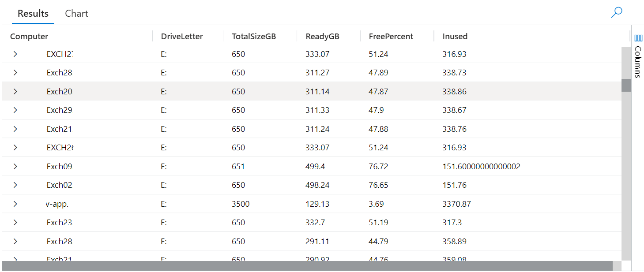Viewport: 644px width, 272px height.
Task: Click the ReadyGB value 129.13
Action: (x=317, y=204)
